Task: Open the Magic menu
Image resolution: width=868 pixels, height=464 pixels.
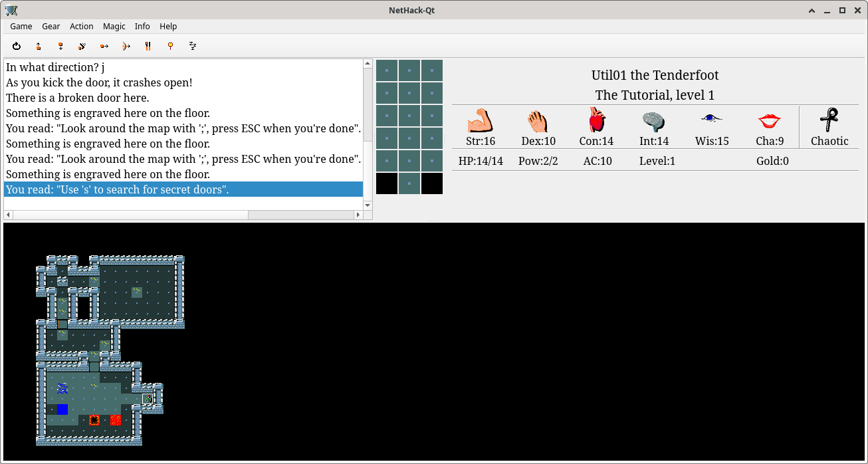Action: click(x=114, y=27)
